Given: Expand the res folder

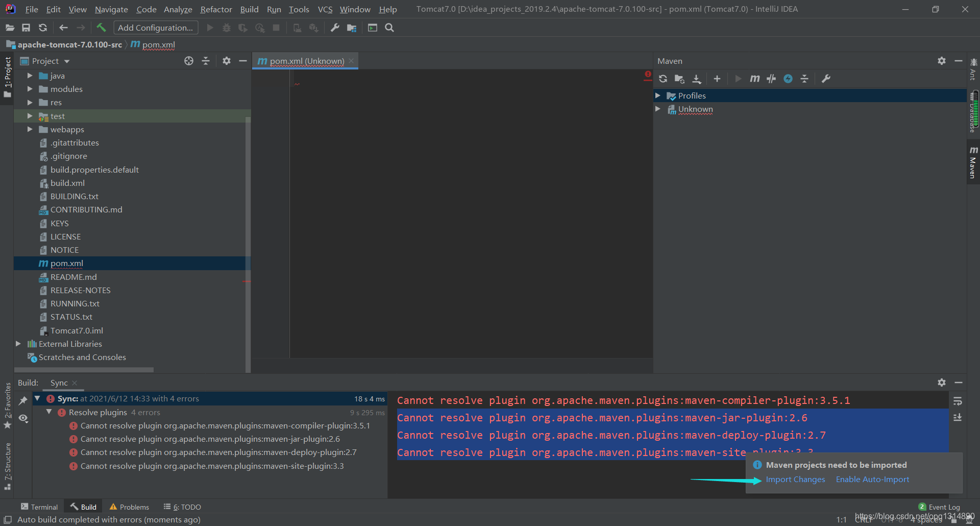Looking at the screenshot, I should tap(30, 102).
